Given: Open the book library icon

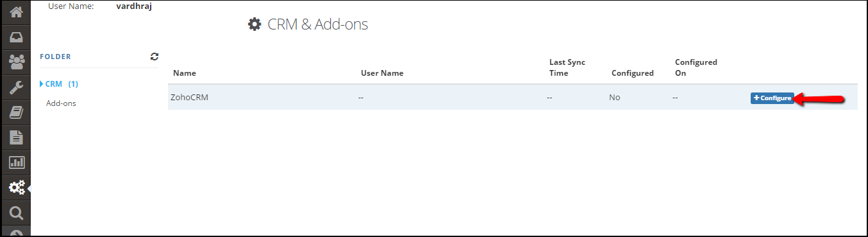Looking at the screenshot, I should click(16, 112).
